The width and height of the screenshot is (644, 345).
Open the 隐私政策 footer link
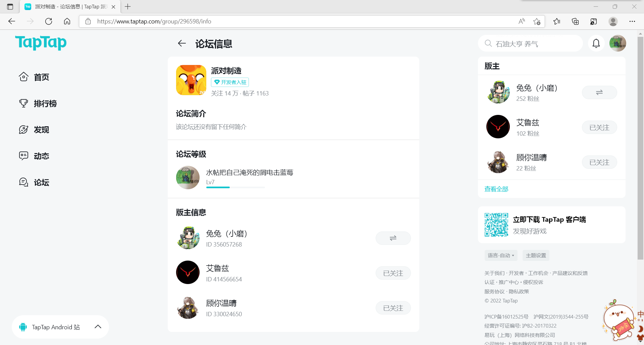pos(519,292)
